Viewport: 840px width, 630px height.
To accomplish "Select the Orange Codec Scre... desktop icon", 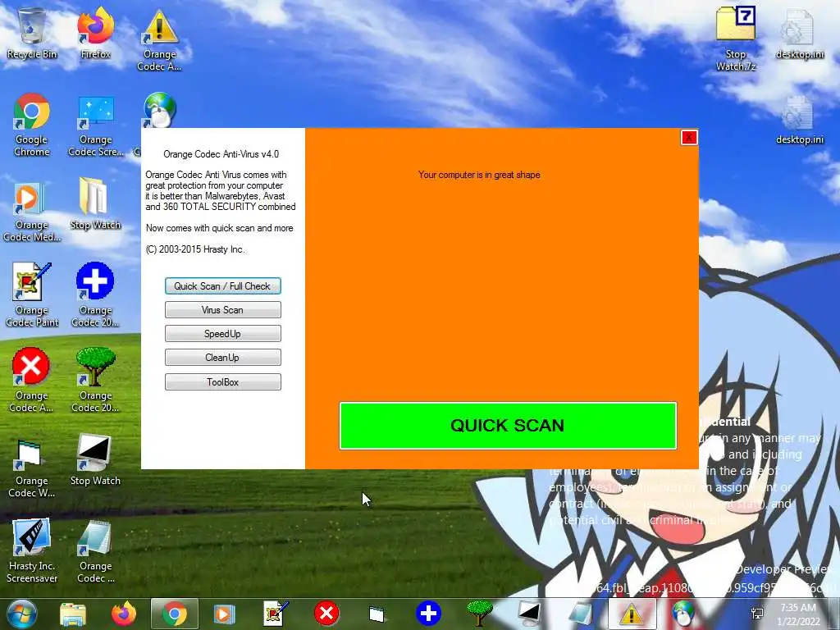I will click(x=95, y=126).
